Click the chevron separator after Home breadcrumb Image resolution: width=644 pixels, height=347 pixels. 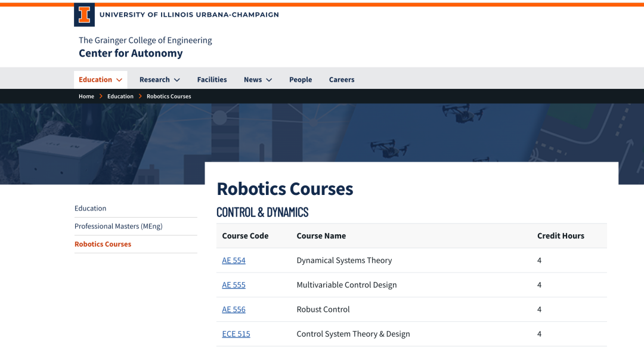click(101, 96)
